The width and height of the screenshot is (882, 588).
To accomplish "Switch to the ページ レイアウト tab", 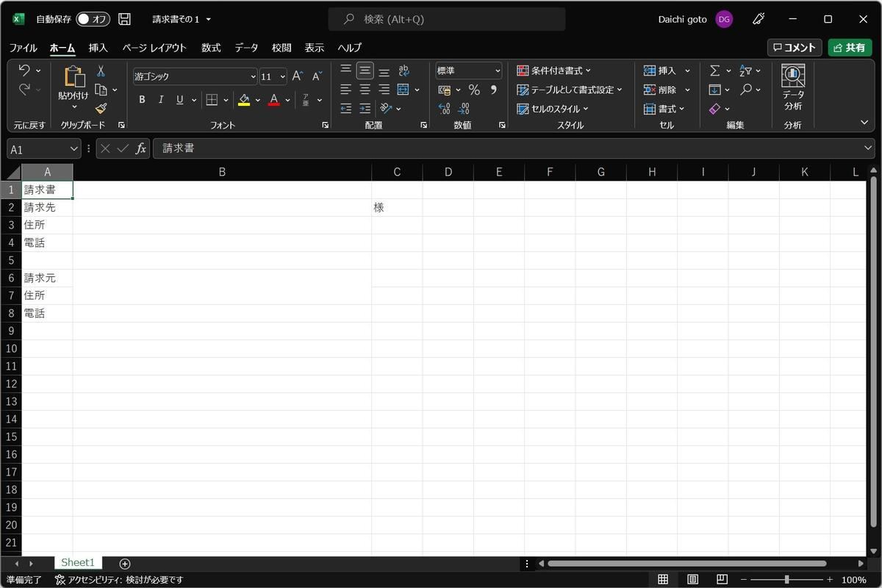I will 154,48.
